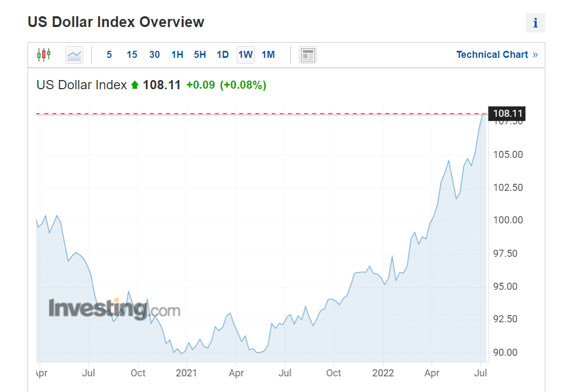Screen dimensions: 561x392
Task: Select the area chart type icon
Action: click(75, 55)
